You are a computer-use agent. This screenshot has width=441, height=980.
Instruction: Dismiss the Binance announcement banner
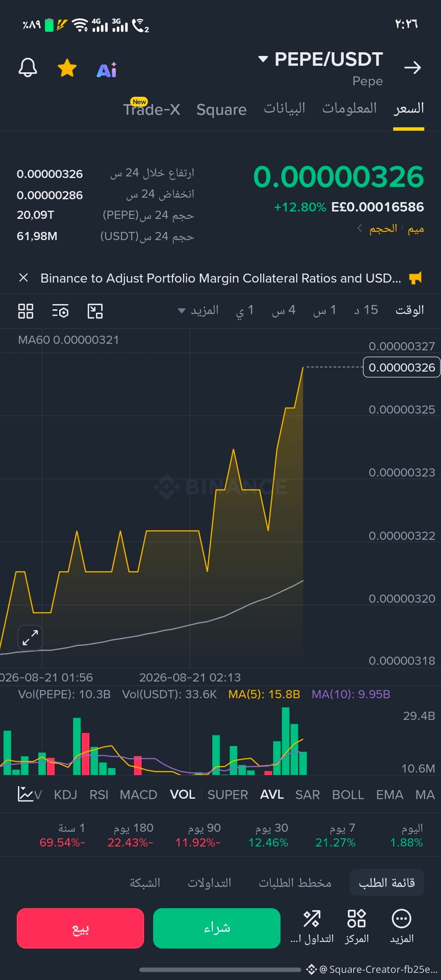(24, 278)
